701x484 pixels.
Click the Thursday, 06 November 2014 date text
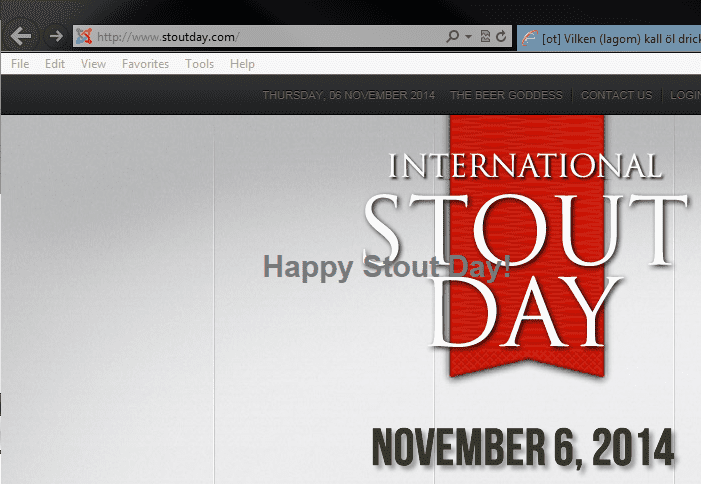[x=349, y=95]
